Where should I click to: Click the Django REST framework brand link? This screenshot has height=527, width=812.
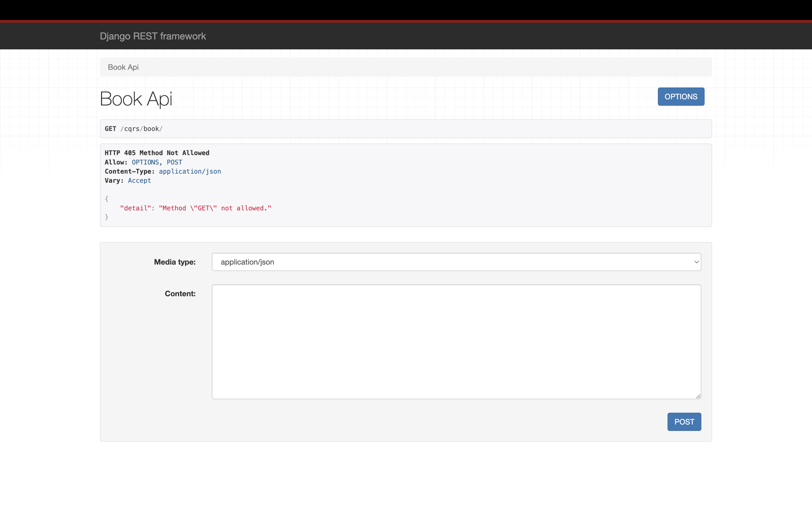153,36
